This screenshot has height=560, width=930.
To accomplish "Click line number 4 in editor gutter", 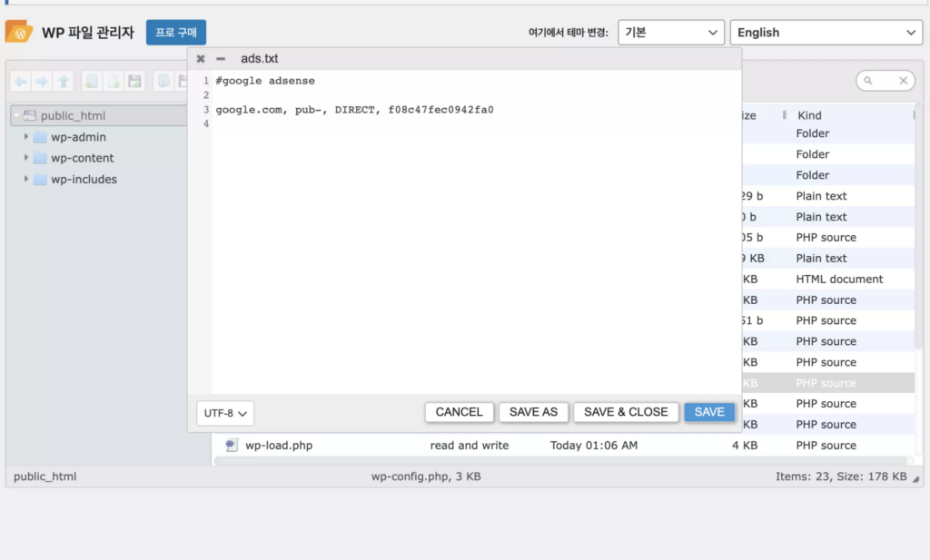I will click(206, 123).
